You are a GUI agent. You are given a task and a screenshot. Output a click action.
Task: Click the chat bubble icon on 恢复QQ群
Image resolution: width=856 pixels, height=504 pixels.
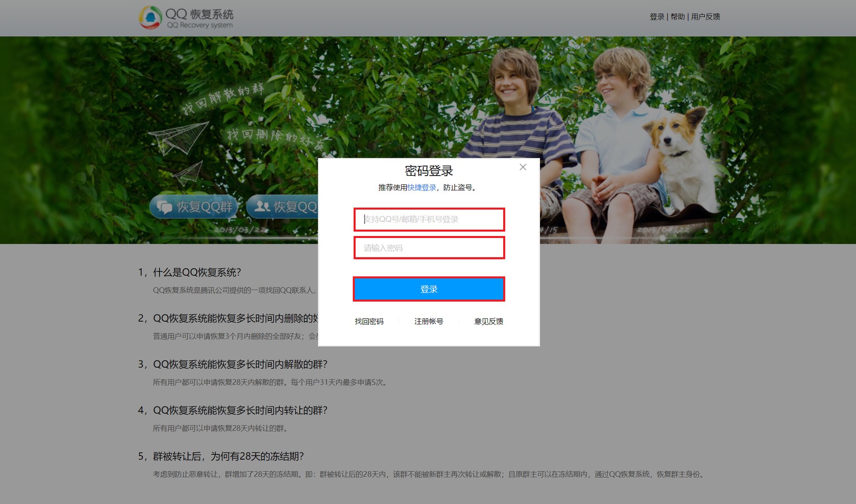click(164, 207)
